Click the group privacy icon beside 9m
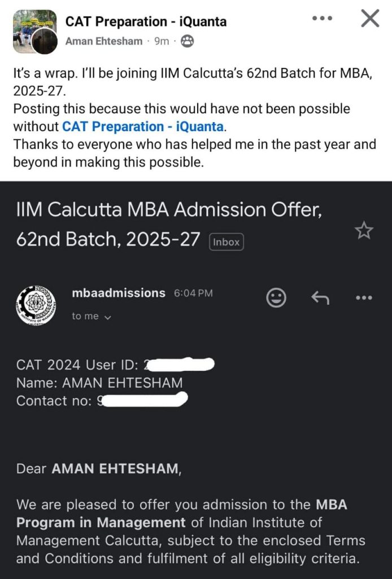The height and width of the screenshot is (579, 392). pos(188,41)
